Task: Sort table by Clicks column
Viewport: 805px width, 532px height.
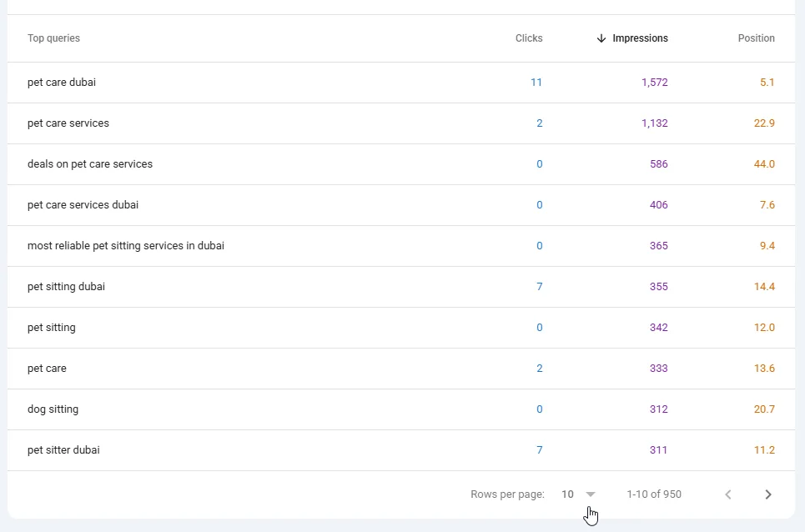Action: 529,38
